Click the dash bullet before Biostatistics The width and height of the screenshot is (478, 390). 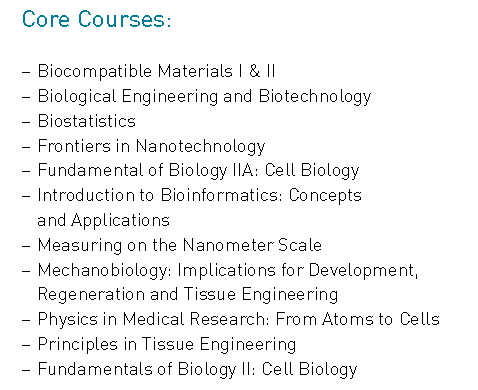pos(26,122)
